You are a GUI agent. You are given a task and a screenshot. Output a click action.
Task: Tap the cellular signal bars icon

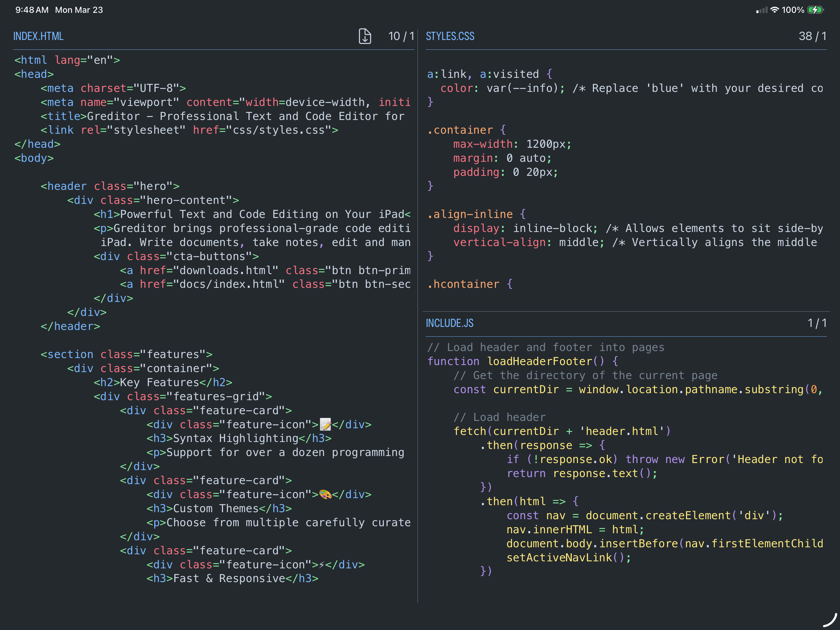click(761, 10)
